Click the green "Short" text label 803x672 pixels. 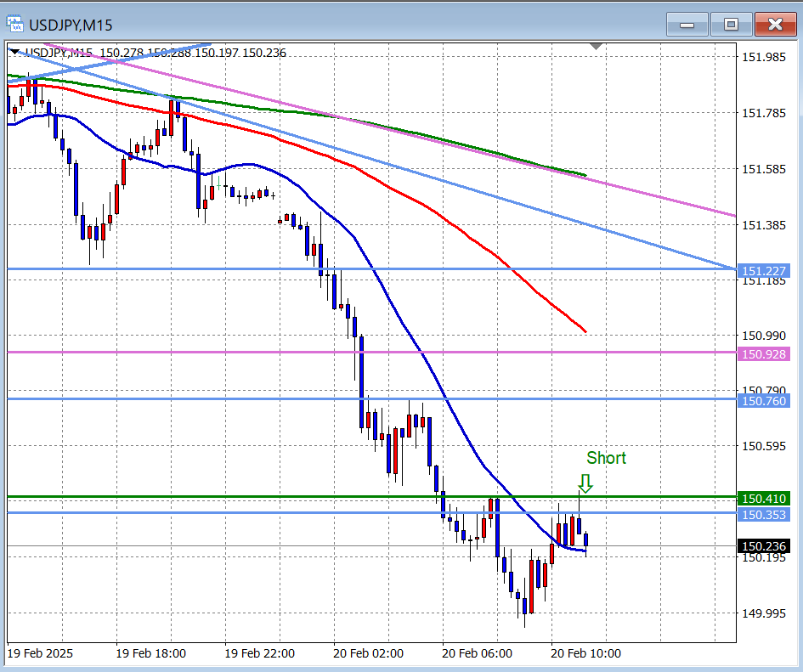[x=606, y=458]
